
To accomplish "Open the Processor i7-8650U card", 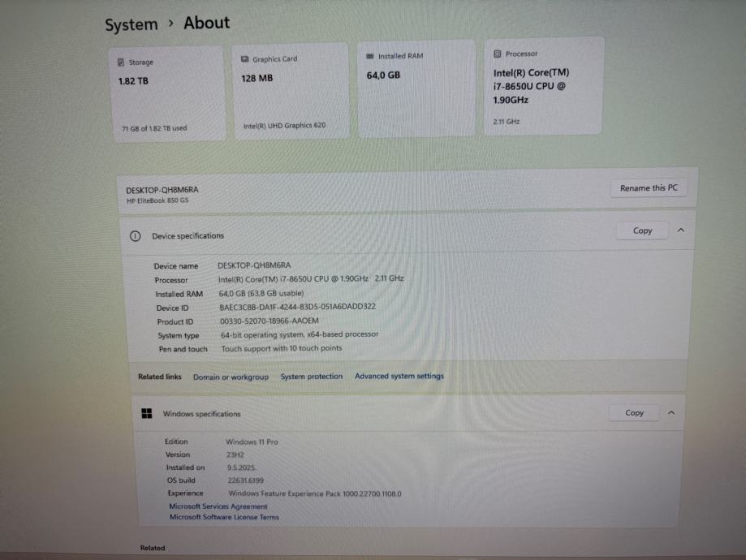I will 543,86.
